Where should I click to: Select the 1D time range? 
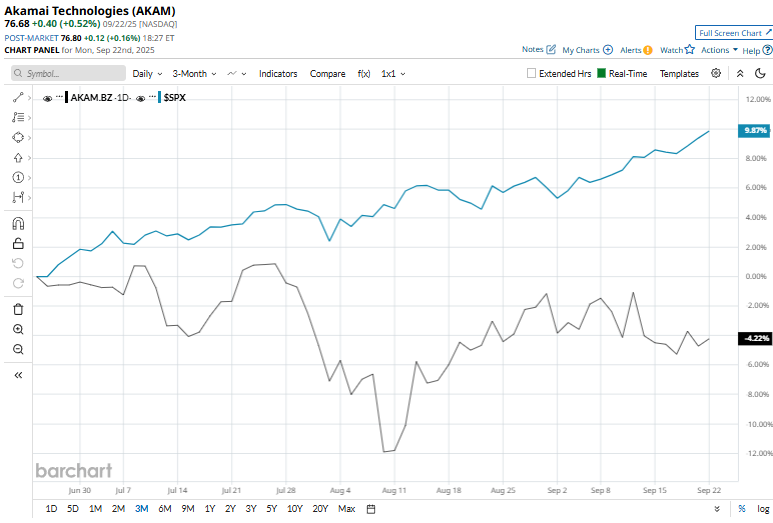click(x=51, y=509)
